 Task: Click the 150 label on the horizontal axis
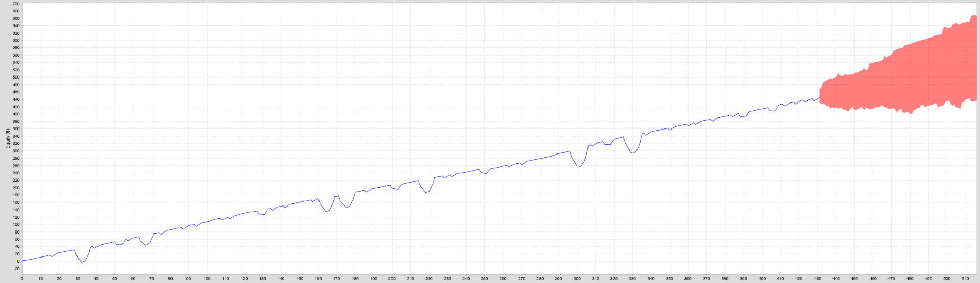[300, 279]
